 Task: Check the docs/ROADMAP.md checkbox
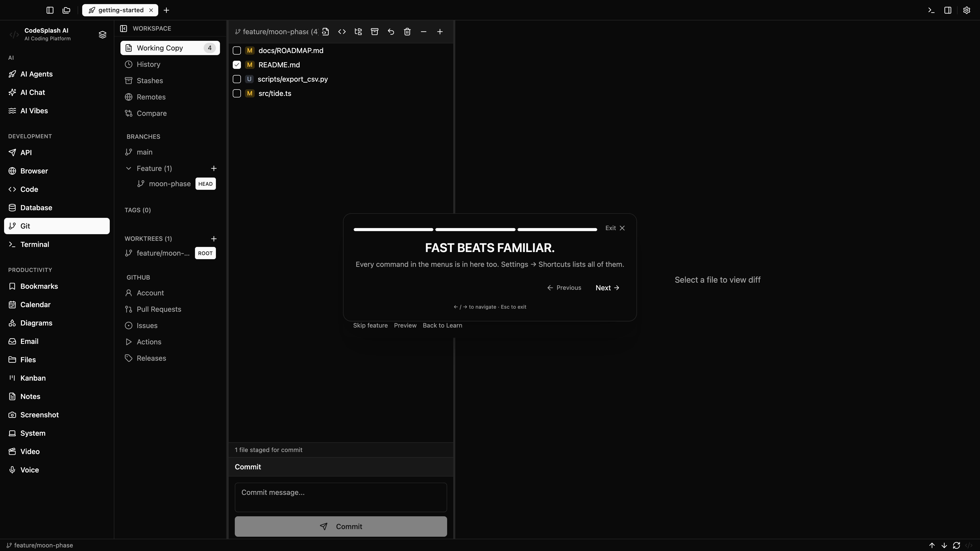click(x=237, y=51)
